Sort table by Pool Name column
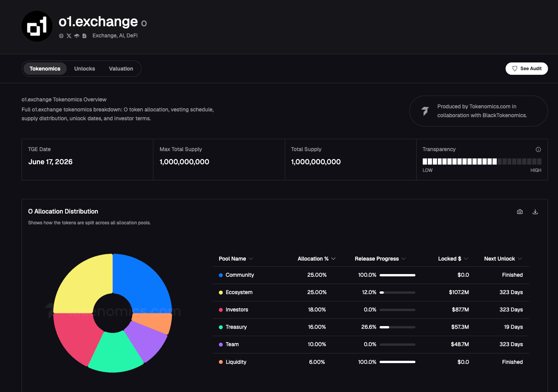This screenshot has height=392, width=558. [236, 259]
